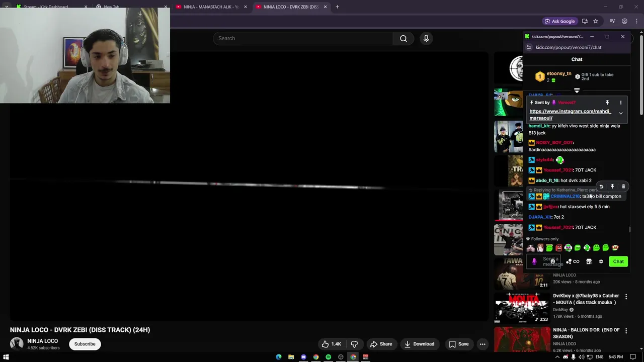Click volume icon in system tray
The width and height of the screenshot is (644, 362).
coord(582,357)
